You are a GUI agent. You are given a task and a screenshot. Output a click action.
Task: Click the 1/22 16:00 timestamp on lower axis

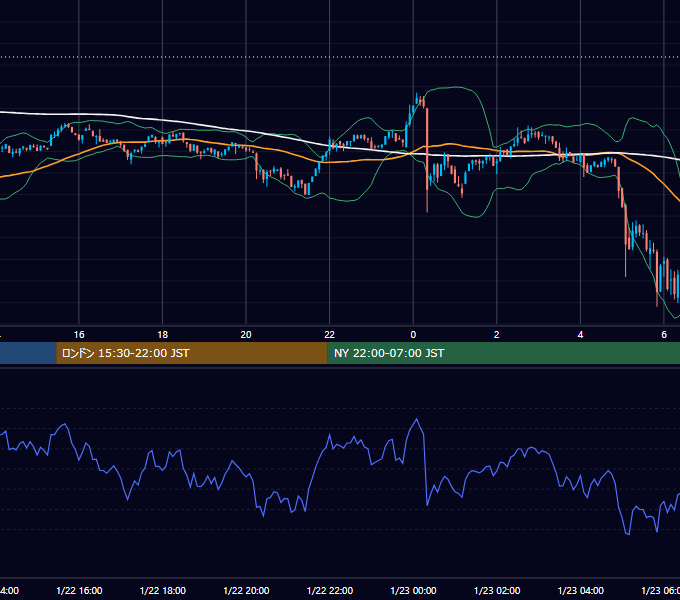pos(79,590)
